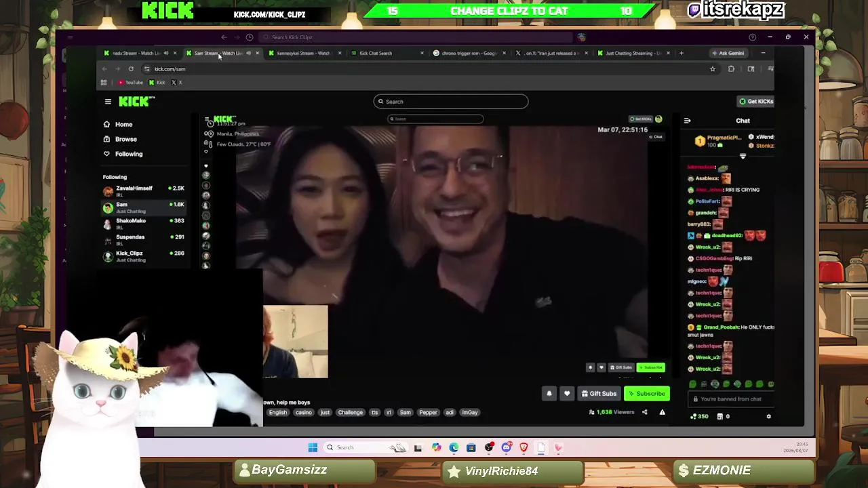Share the stream via share icon
The image size is (868, 488).
click(x=644, y=412)
